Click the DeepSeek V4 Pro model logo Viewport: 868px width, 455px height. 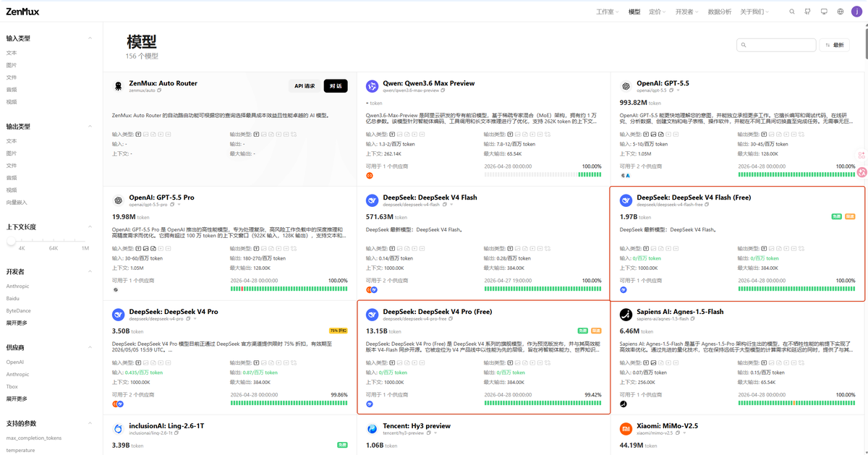[118, 315]
